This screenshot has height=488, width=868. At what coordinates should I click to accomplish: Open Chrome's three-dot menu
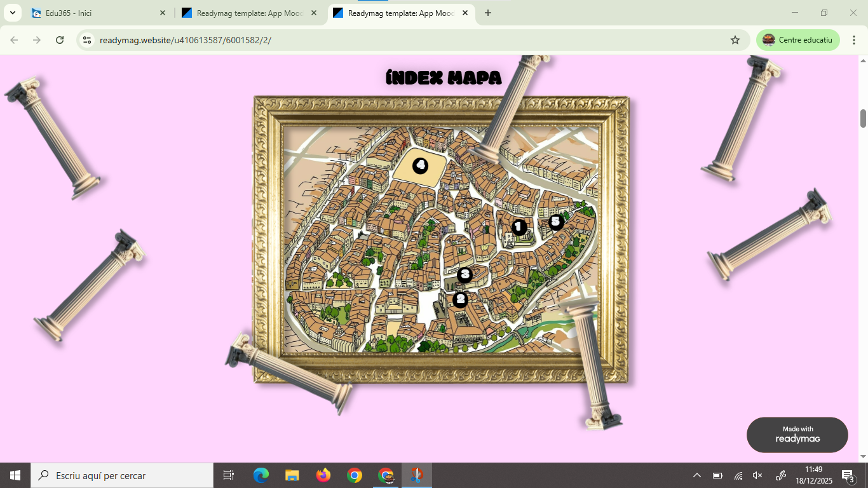coord(854,40)
